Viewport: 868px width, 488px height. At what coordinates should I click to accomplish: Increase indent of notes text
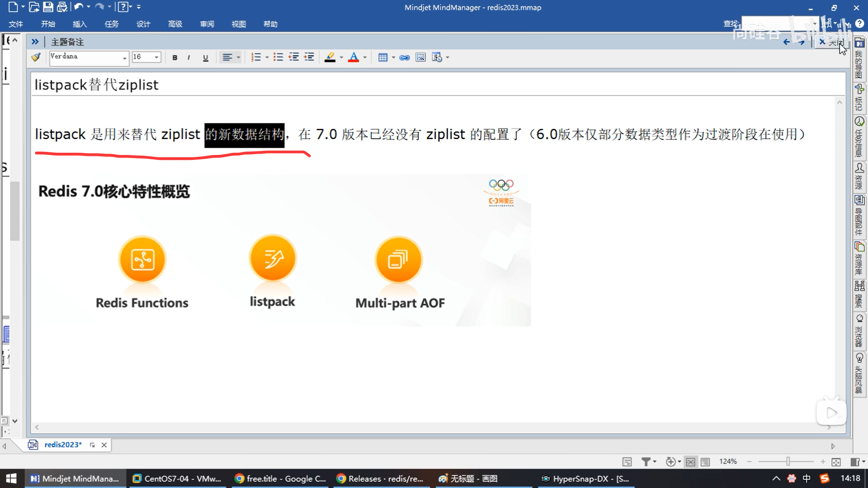click(309, 57)
